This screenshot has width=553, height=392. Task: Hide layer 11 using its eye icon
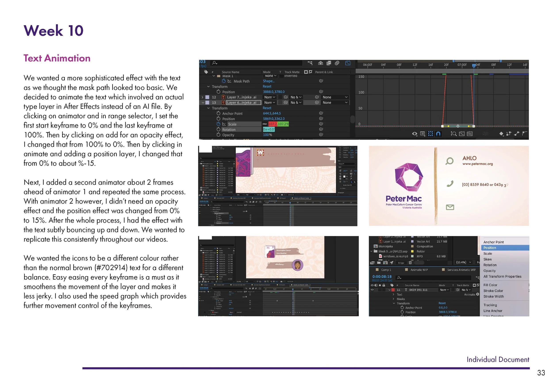tap(372, 290)
